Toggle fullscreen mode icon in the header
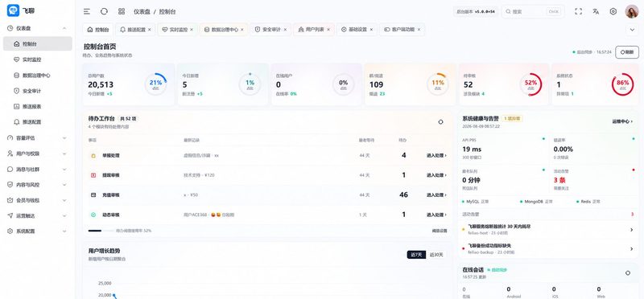644x299 pixels. click(x=578, y=11)
